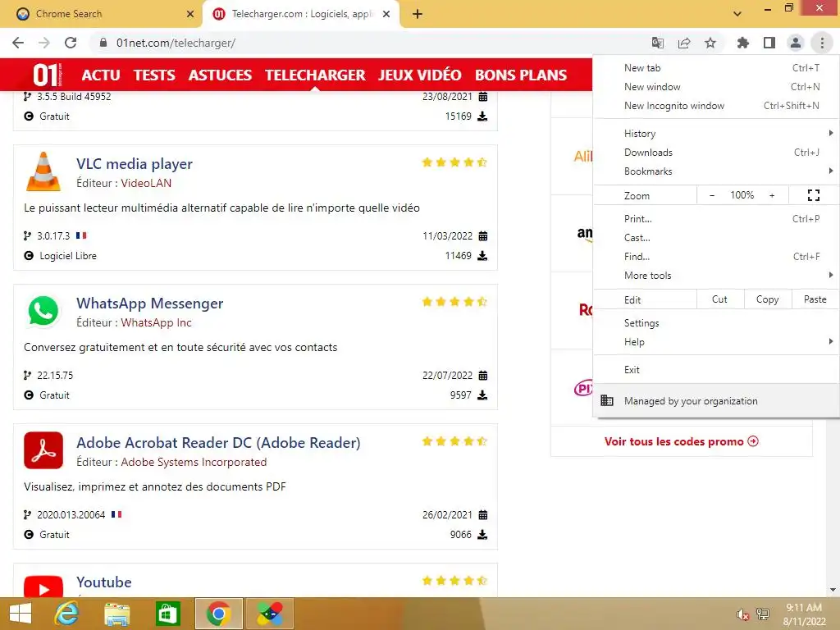The height and width of the screenshot is (630, 840).
Task: Close the Chrome Search tab
Action: pyautogui.click(x=190, y=14)
